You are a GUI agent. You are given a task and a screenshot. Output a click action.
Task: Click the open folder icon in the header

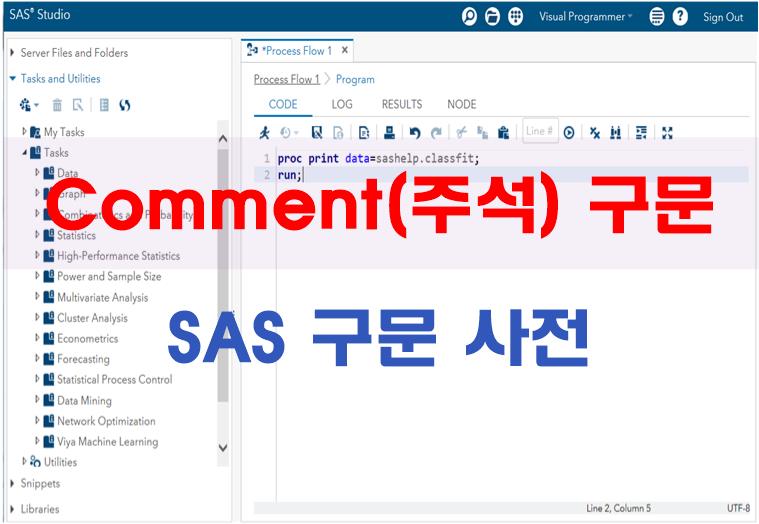[x=492, y=17]
